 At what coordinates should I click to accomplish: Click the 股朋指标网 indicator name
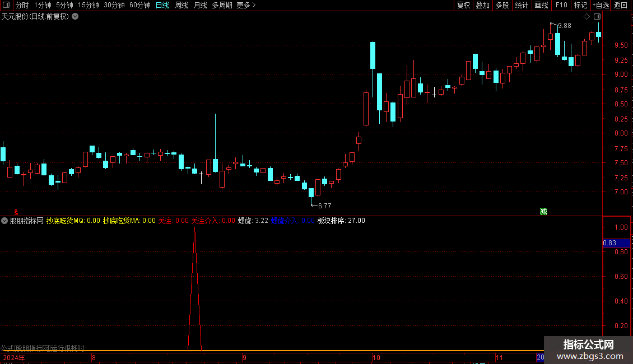pos(27,221)
